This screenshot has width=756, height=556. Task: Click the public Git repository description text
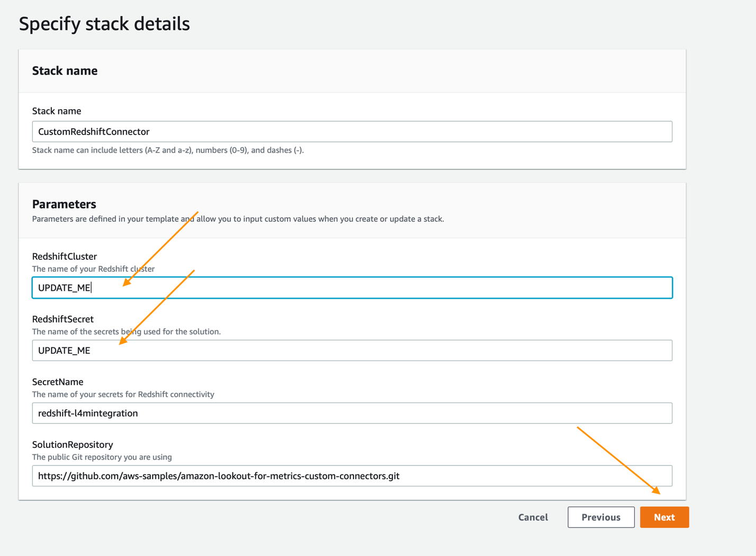102,457
